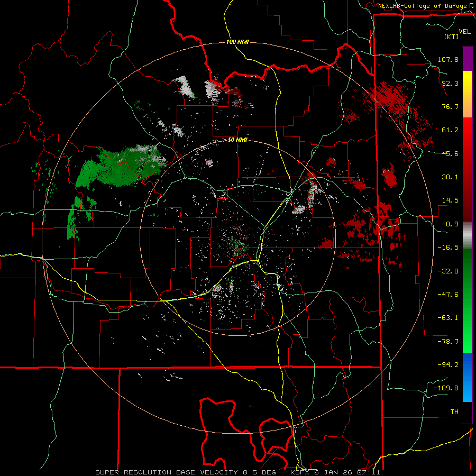The image size is (476, 476).
Task: Click the 92.3 scale value
Action: [450, 83]
